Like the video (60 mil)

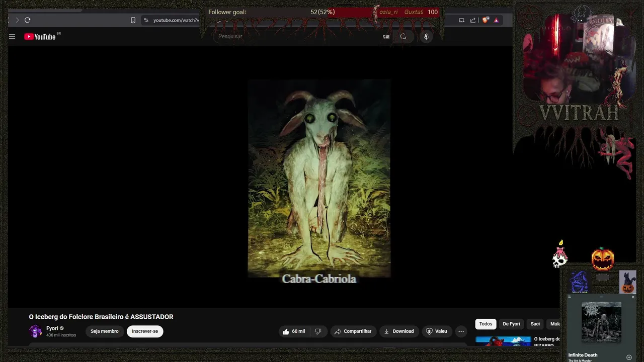[x=294, y=331]
